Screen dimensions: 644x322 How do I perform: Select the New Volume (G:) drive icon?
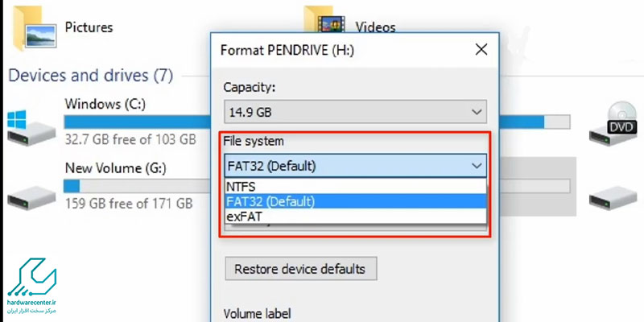[x=31, y=196]
